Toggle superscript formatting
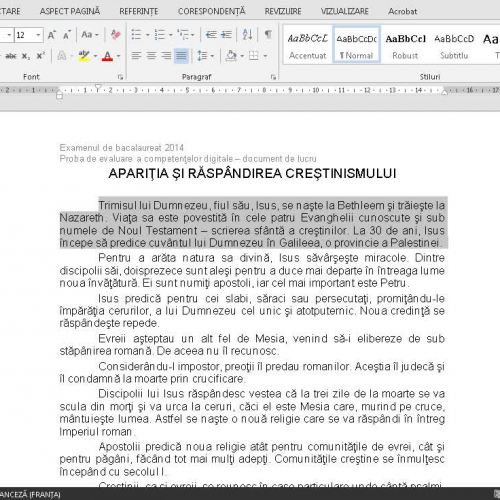Screen dimensions: 500x500 click(41, 56)
